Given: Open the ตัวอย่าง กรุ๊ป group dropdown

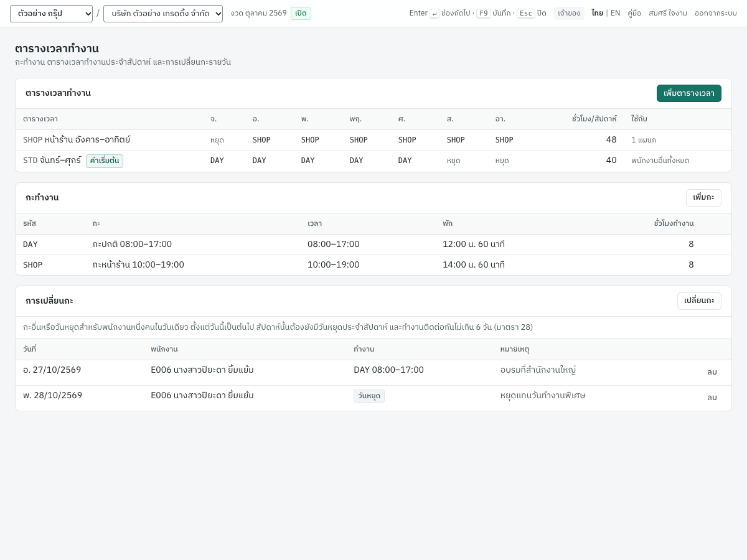Looking at the screenshot, I should (51, 14).
